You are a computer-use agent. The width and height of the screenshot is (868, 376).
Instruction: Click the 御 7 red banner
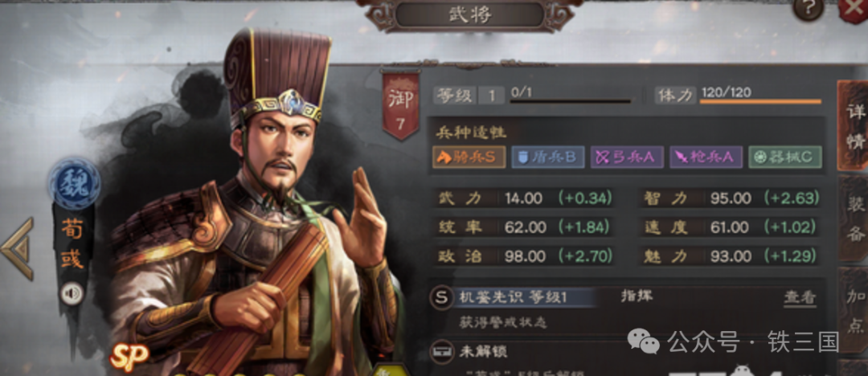(401, 104)
